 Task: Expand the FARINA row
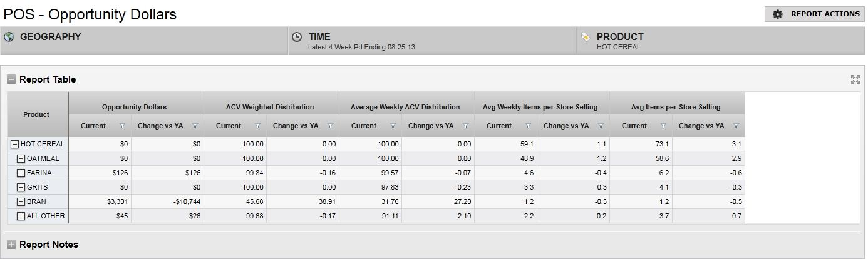21,173
